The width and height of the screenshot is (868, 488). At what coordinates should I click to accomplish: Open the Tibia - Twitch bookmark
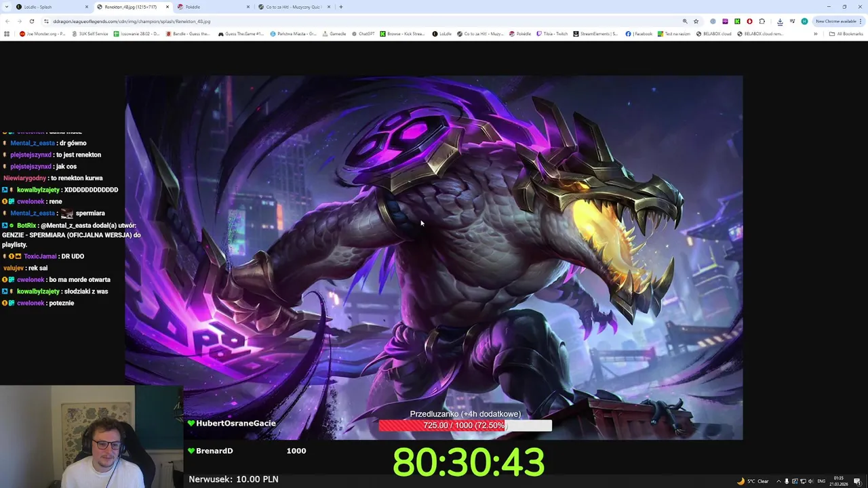(x=552, y=33)
